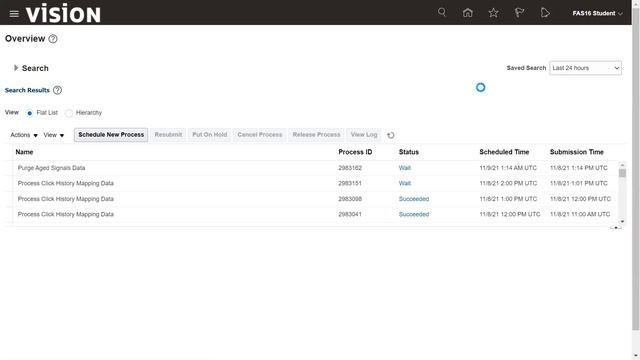Click the Submission Time column header
This screenshot has height=360, width=640.
pos(576,152)
